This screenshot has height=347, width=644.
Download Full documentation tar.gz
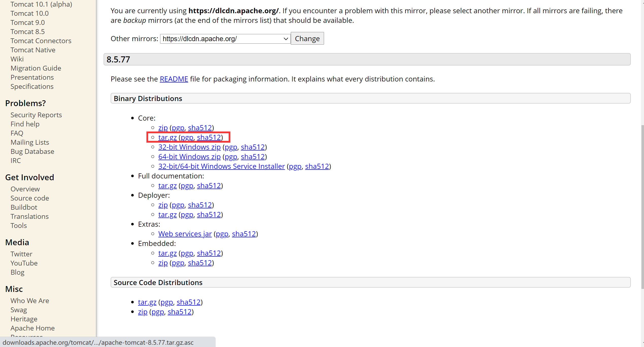coord(167,186)
